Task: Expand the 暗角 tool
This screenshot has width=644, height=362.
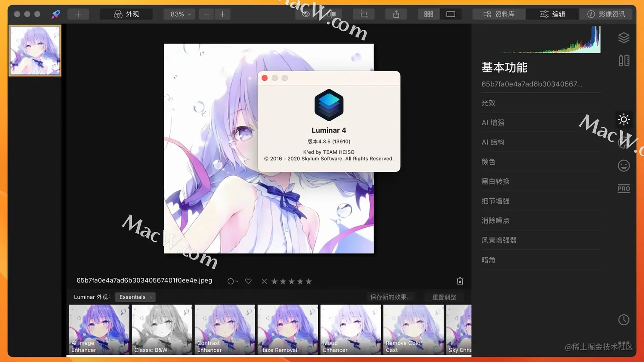Action: point(541,259)
